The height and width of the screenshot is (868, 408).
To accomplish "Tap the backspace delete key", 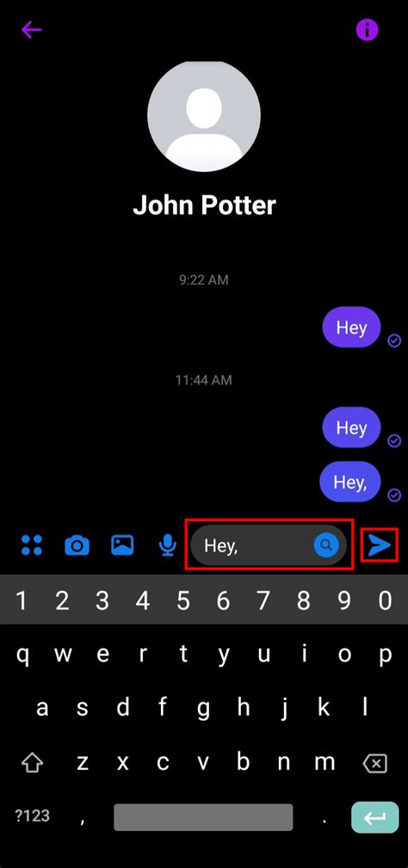I will click(x=374, y=764).
